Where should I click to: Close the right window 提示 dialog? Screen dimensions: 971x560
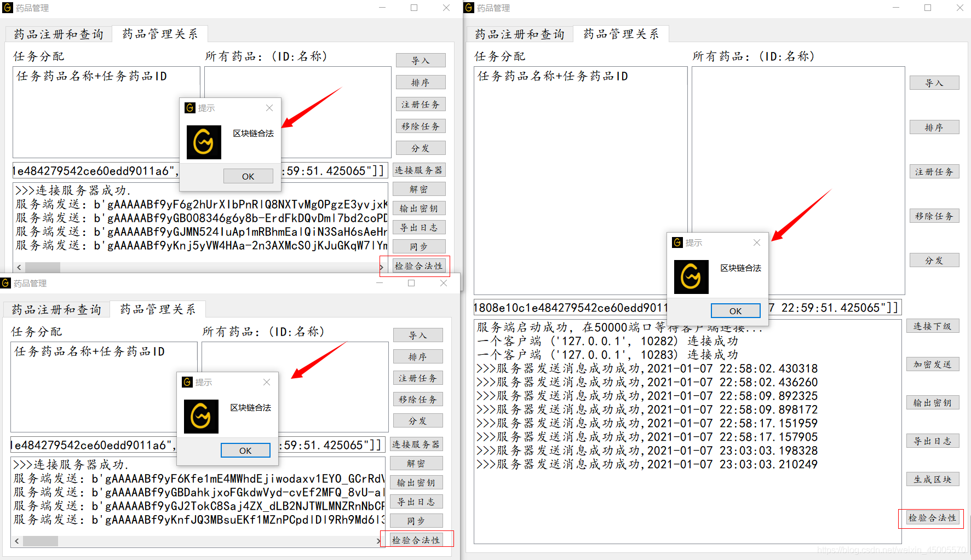[757, 243]
